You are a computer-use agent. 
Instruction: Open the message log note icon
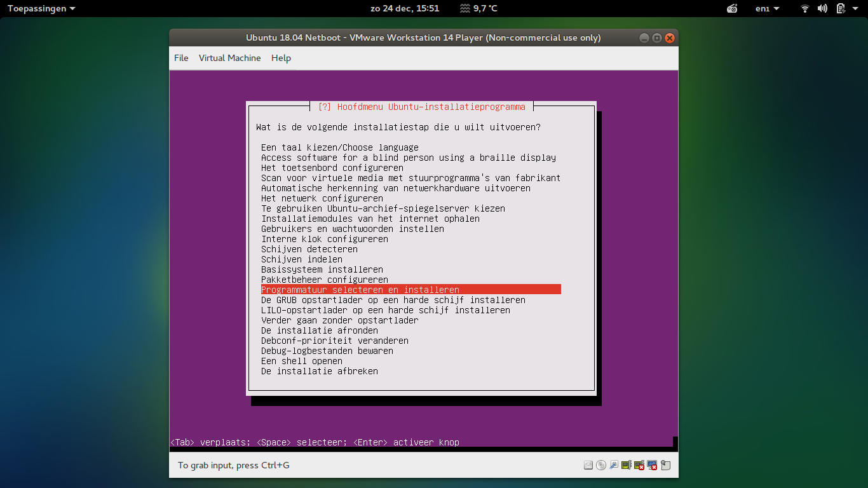665,465
